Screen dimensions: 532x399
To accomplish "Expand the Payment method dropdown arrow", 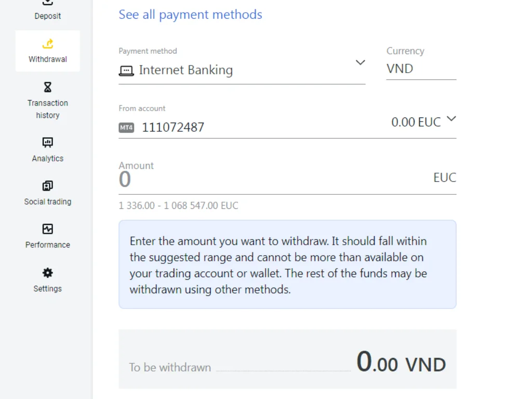I will click(x=360, y=63).
